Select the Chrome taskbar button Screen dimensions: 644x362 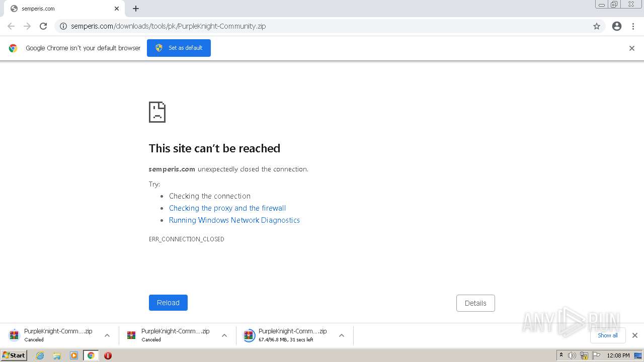(x=91, y=355)
